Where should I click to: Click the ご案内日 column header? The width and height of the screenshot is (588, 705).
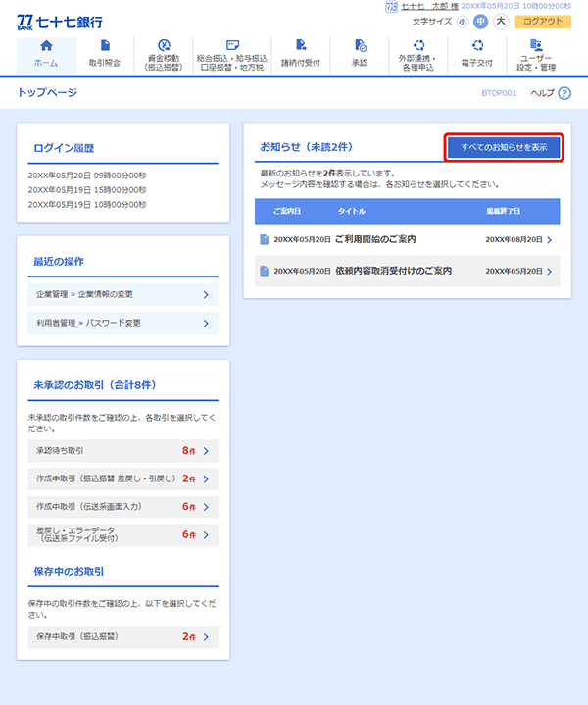[287, 211]
